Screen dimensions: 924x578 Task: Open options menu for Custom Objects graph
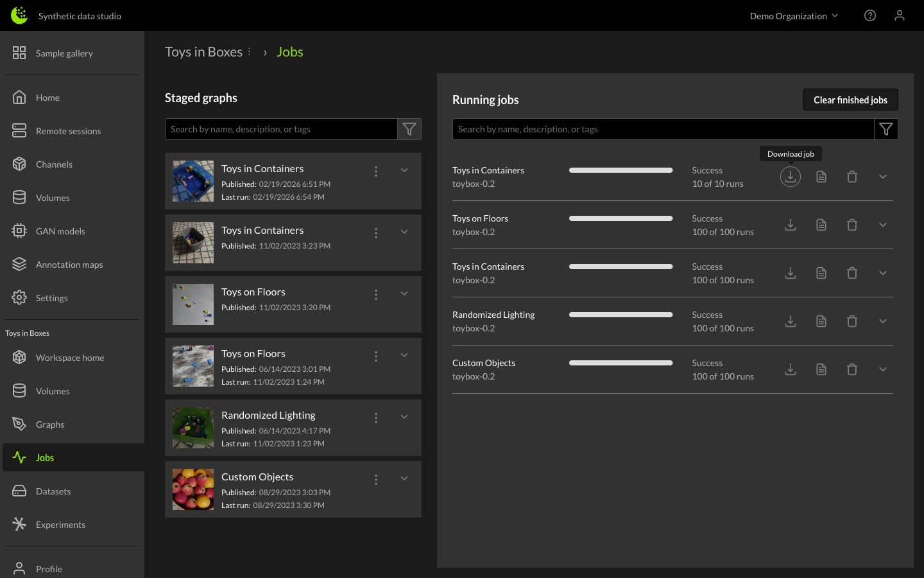point(376,479)
